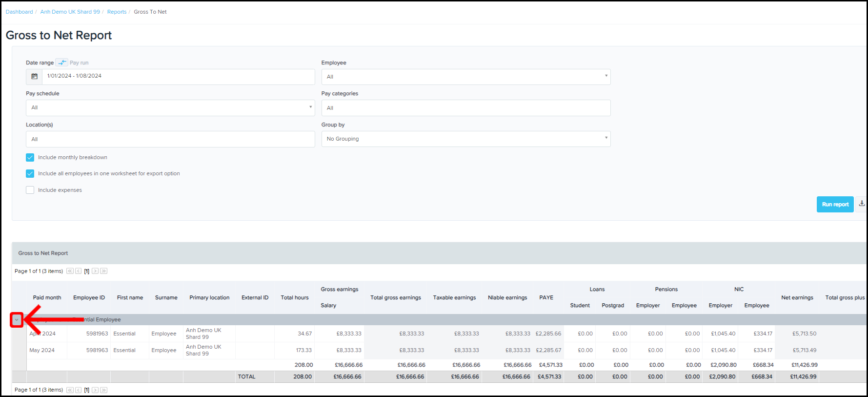Screen dimensions: 868x397
Task: Jump to last page in top pager
Action: coord(103,271)
